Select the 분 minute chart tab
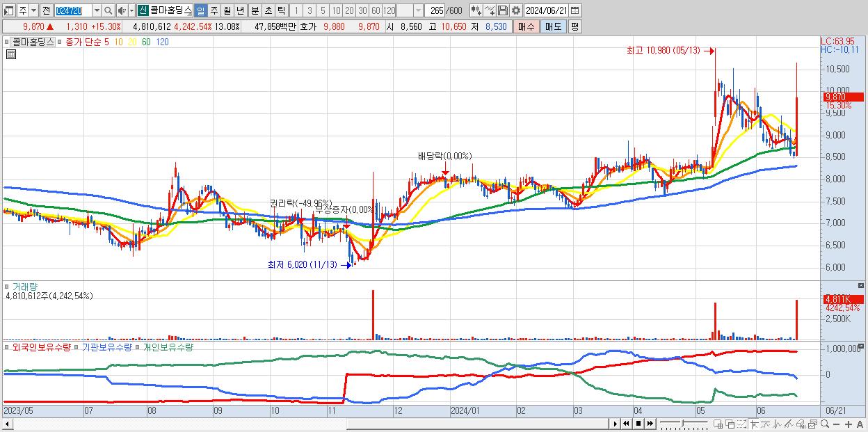Viewport: 868px width, 432px height. [x=255, y=10]
